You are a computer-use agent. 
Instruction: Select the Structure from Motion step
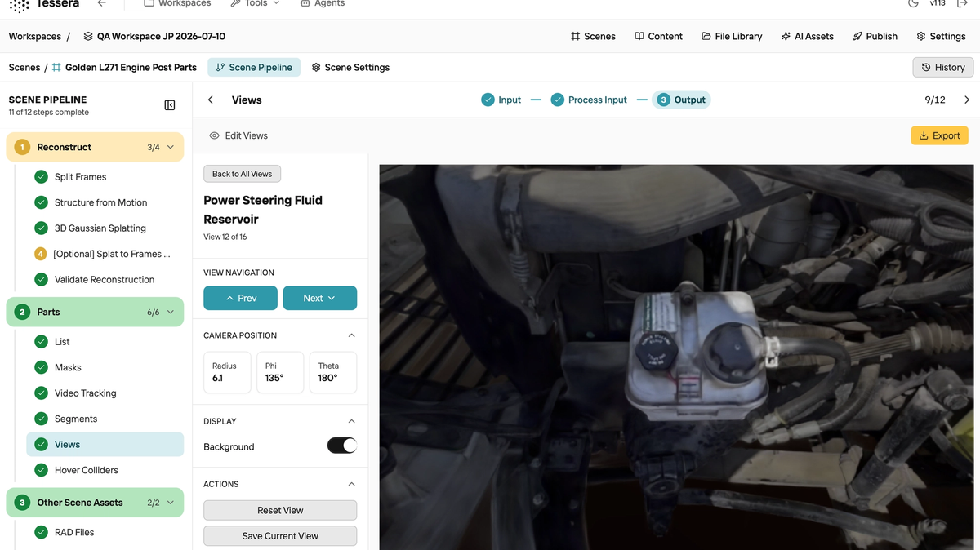click(x=105, y=202)
